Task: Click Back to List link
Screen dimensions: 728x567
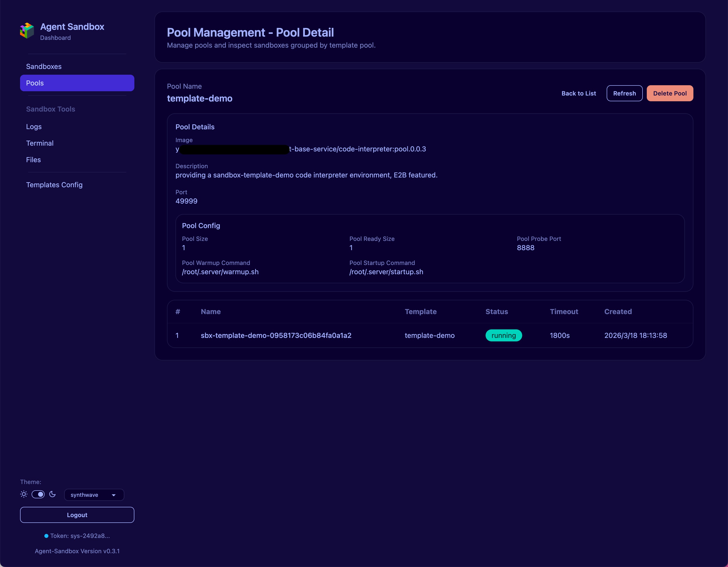Action: (579, 93)
